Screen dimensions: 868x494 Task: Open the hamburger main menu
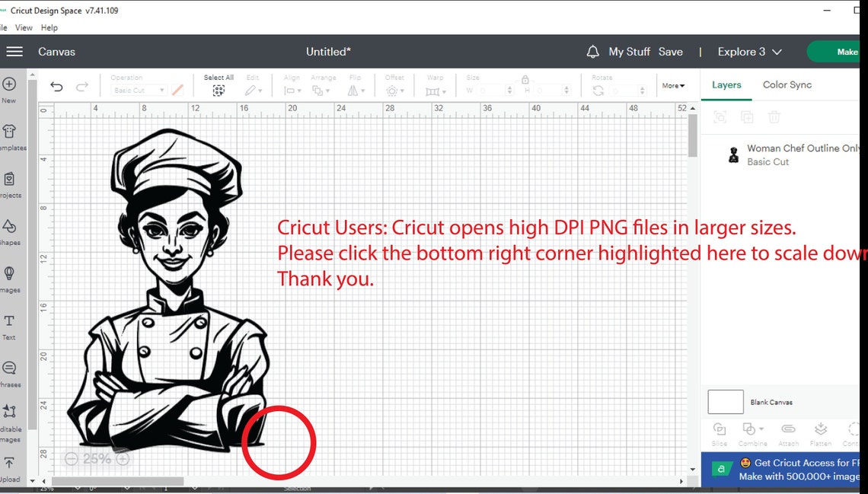coord(14,52)
